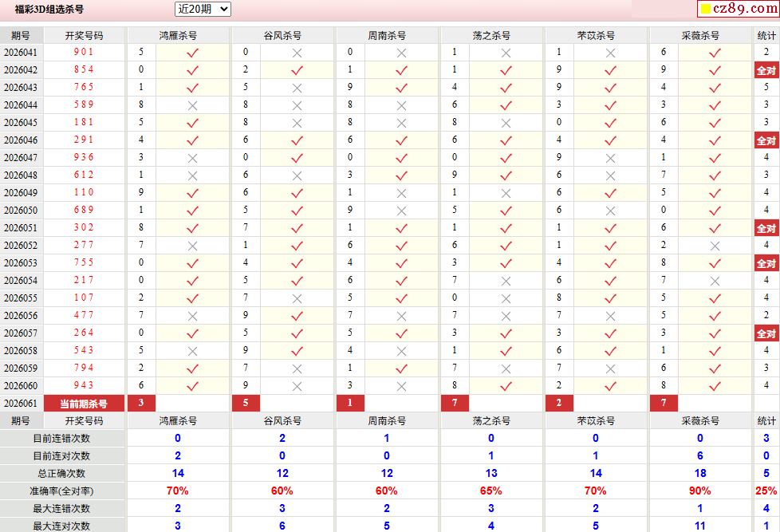Click the 总正确次数 row label
Screen dimensions: 780x532
(61, 473)
